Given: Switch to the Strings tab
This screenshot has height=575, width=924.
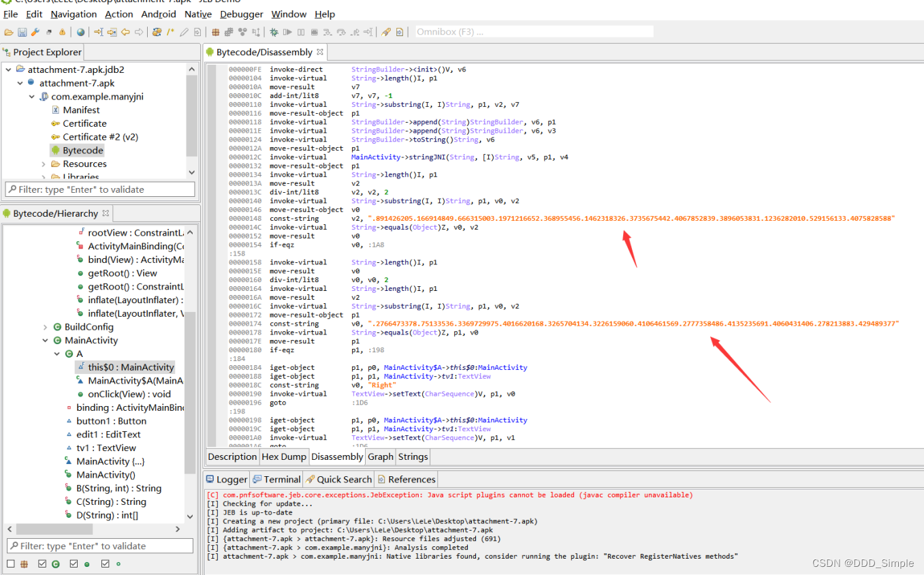Looking at the screenshot, I should 413,456.
